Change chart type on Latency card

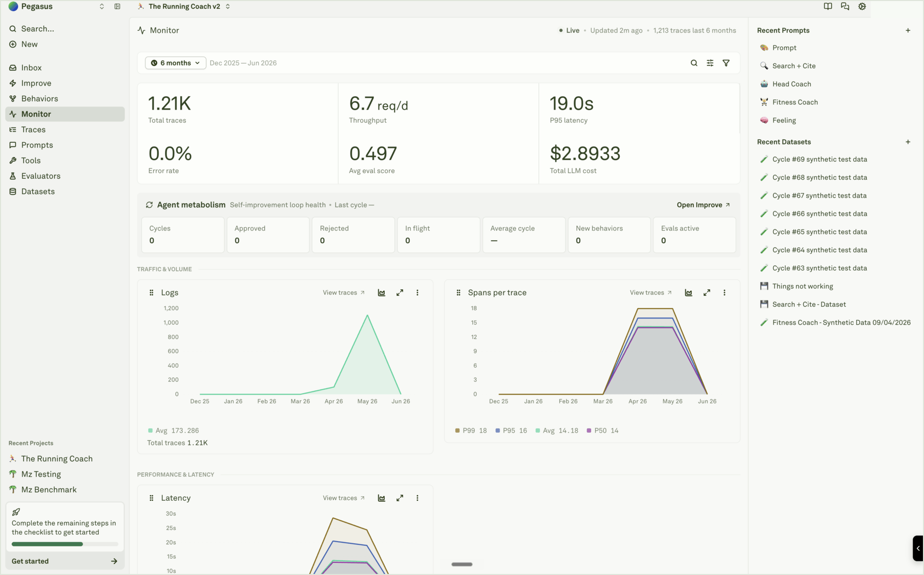382,498
